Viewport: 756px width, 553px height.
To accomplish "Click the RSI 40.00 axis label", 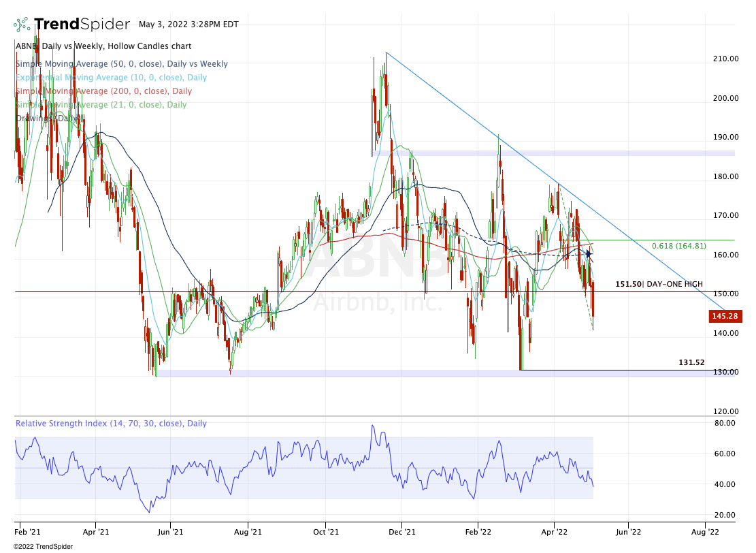I will (725, 484).
